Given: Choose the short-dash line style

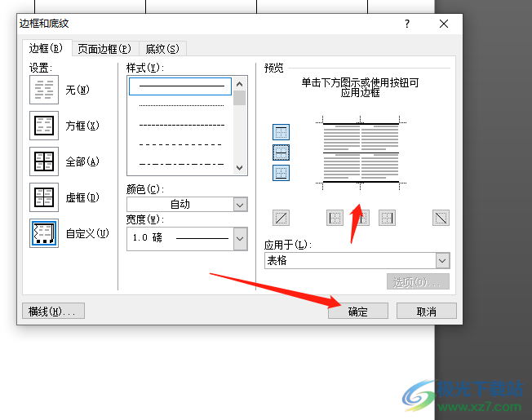Looking at the screenshot, I should point(181,125).
